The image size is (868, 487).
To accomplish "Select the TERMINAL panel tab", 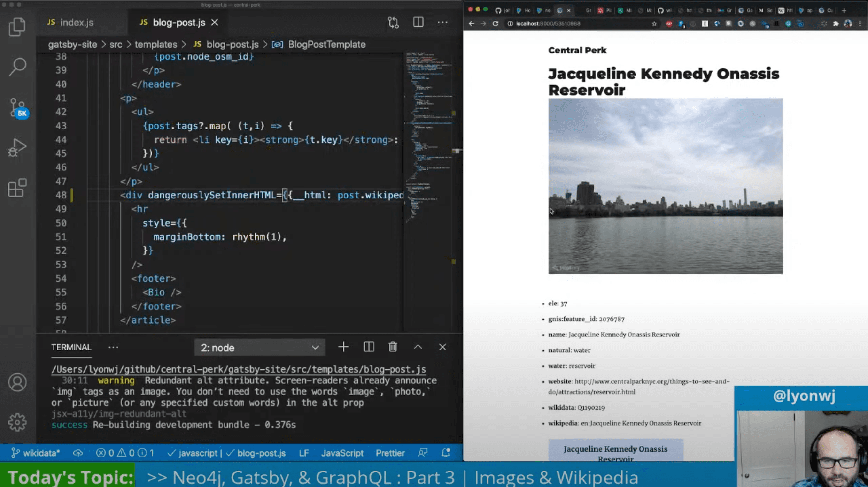I will 71,347.
